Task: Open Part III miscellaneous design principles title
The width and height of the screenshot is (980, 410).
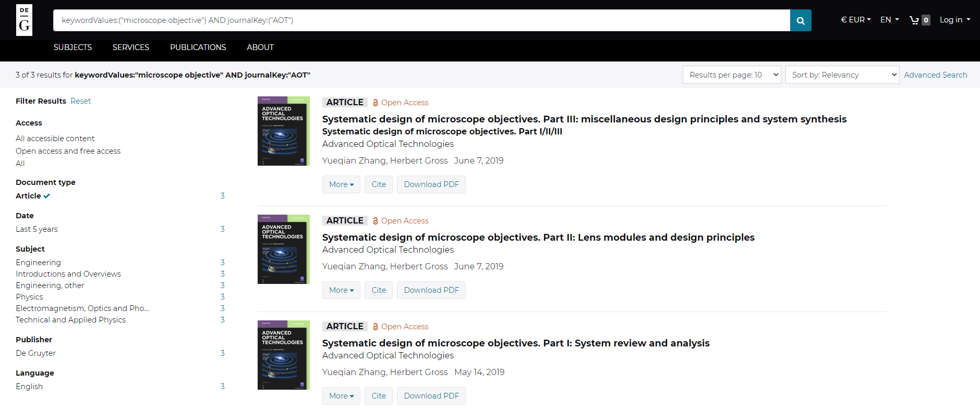Action: 584,119
